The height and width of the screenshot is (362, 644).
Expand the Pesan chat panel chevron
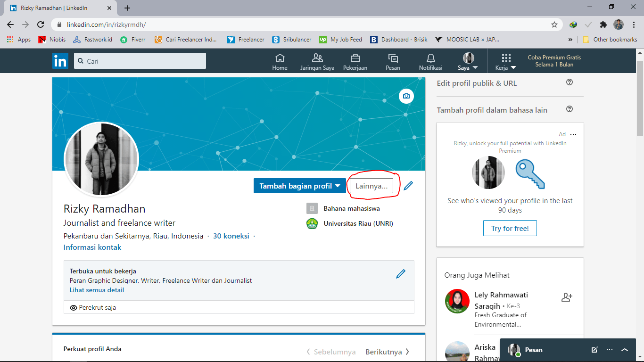pyautogui.click(x=625, y=350)
